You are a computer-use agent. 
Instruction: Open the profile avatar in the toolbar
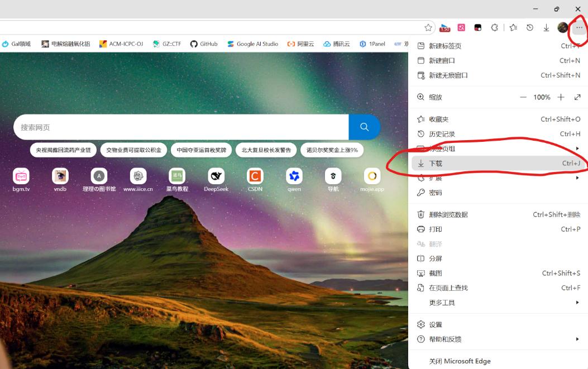click(x=563, y=27)
